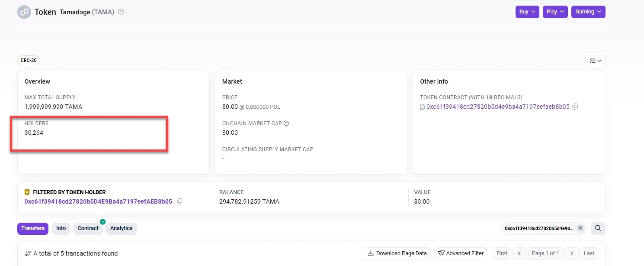
Task: Open the Gaming dropdown
Action: click(x=588, y=12)
